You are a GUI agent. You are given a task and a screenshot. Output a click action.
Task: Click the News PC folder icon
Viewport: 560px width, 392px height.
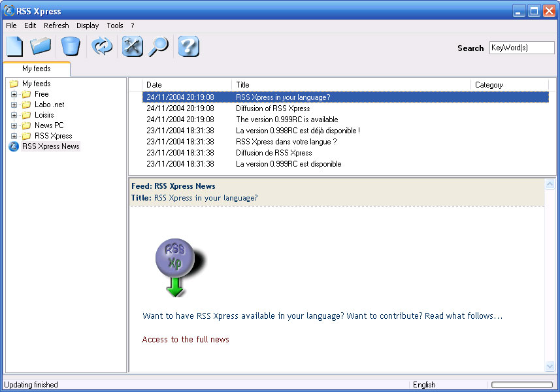26,125
